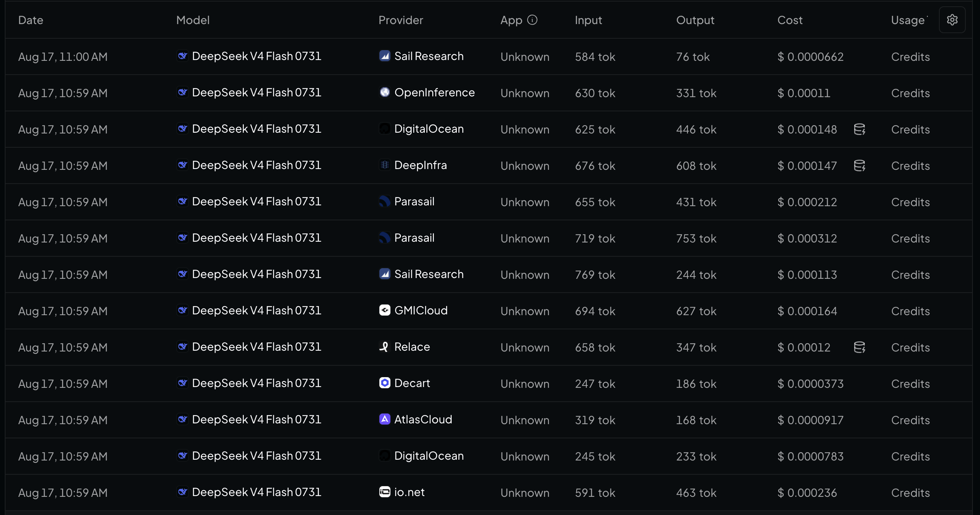Click the AtlasCloud provider logo
This screenshot has height=515, width=980.
[384, 419]
